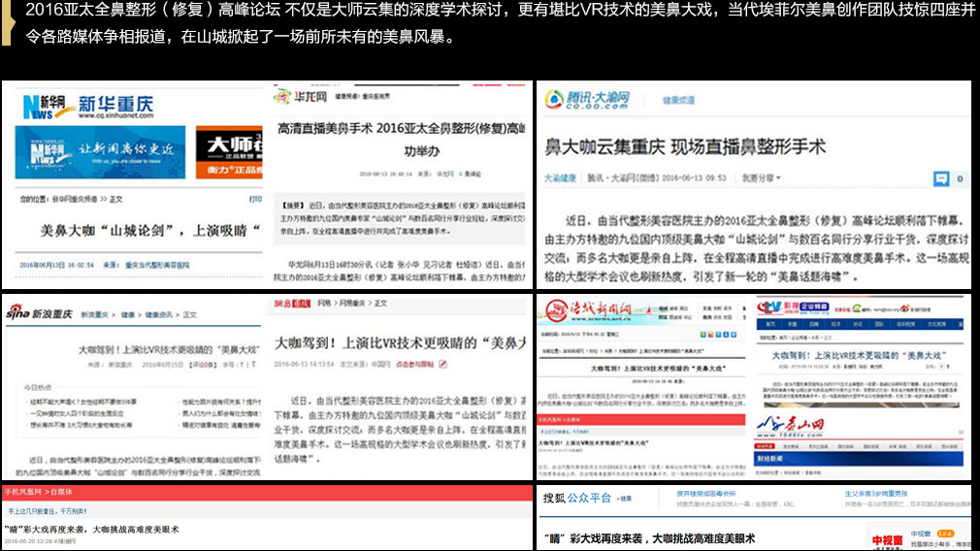
Task: Click the 大渝健康 link
Action: (560, 178)
